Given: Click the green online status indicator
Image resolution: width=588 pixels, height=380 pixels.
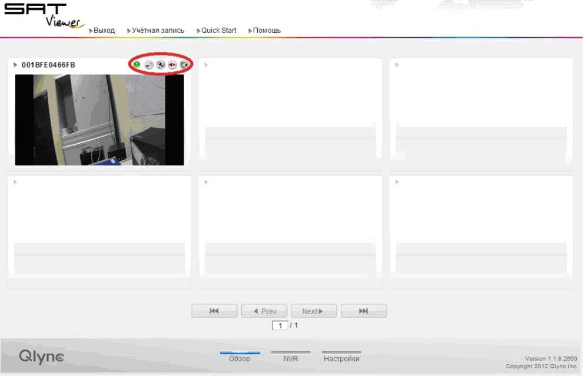Looking at the screenshot, I should [137, 65].
